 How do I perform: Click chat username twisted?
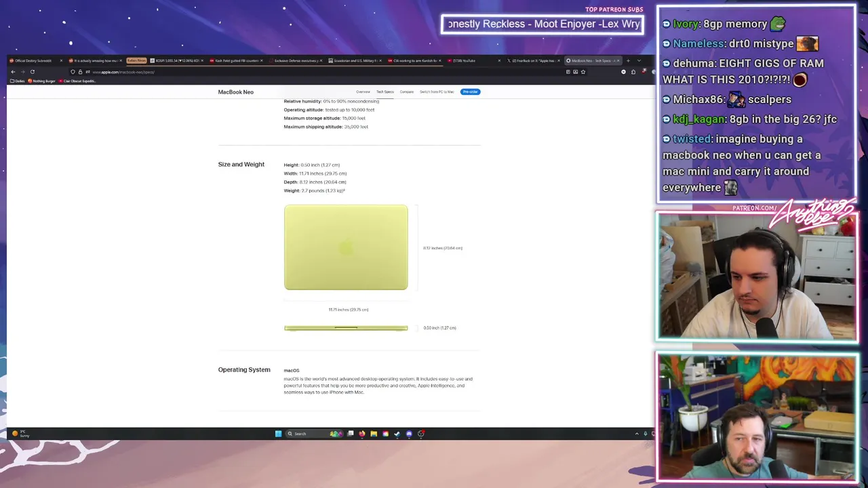[x=692, y=139]
